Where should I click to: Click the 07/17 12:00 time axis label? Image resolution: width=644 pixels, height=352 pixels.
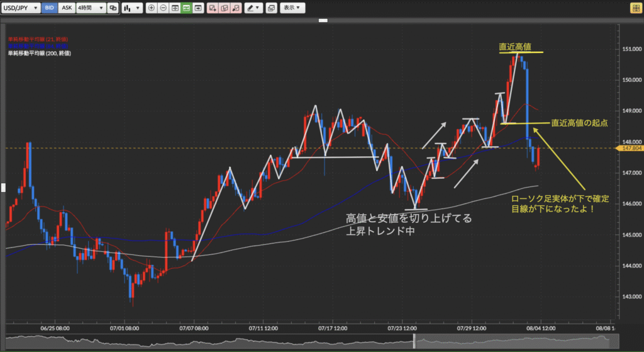pyautogui.click(x=333, y=328)
